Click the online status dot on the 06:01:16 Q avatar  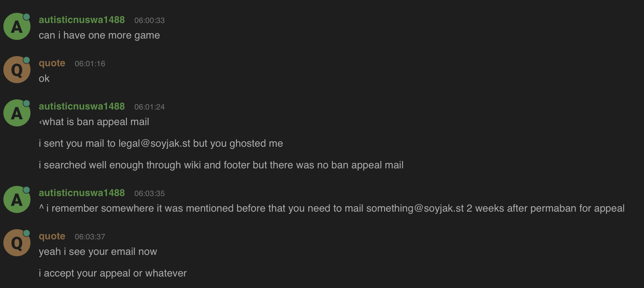pyautogui.click(x=26, y=60)
